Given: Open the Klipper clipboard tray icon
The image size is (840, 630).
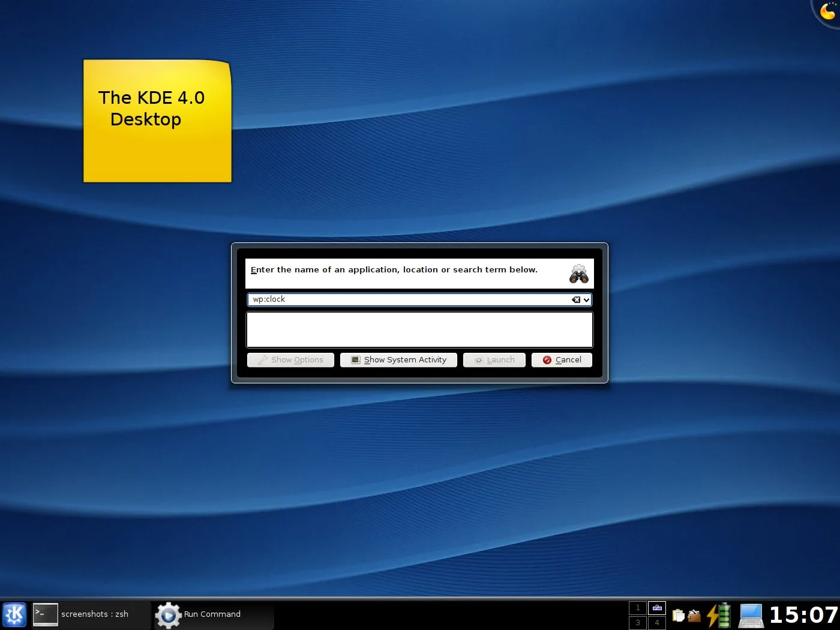Looking at the screenshot, I should coord(678,616).
